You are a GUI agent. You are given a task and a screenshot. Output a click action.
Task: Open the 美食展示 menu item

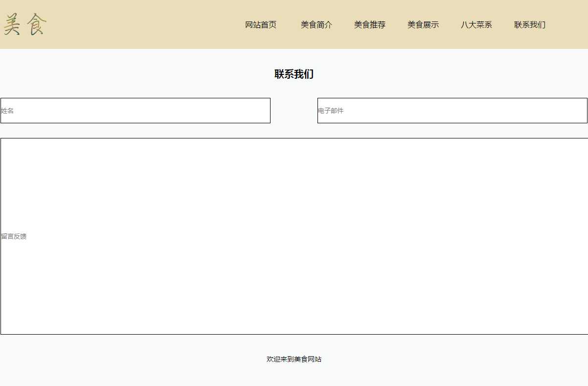(x=423, y=25)
